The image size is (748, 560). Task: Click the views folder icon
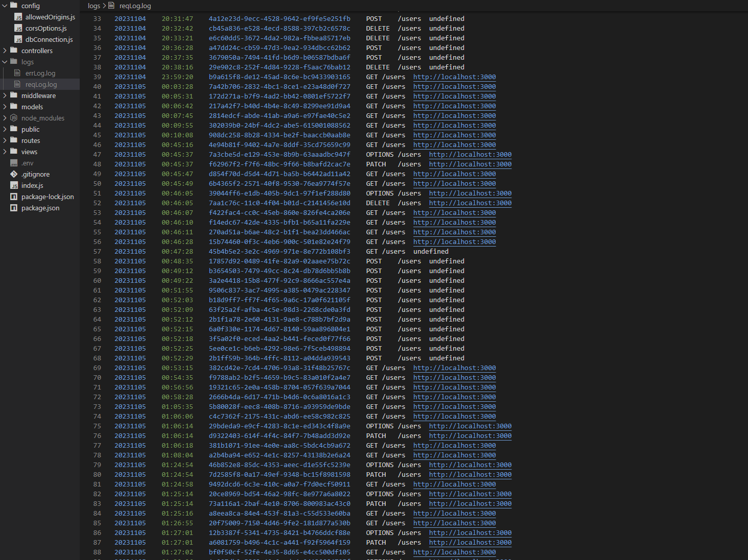[14, 152]
